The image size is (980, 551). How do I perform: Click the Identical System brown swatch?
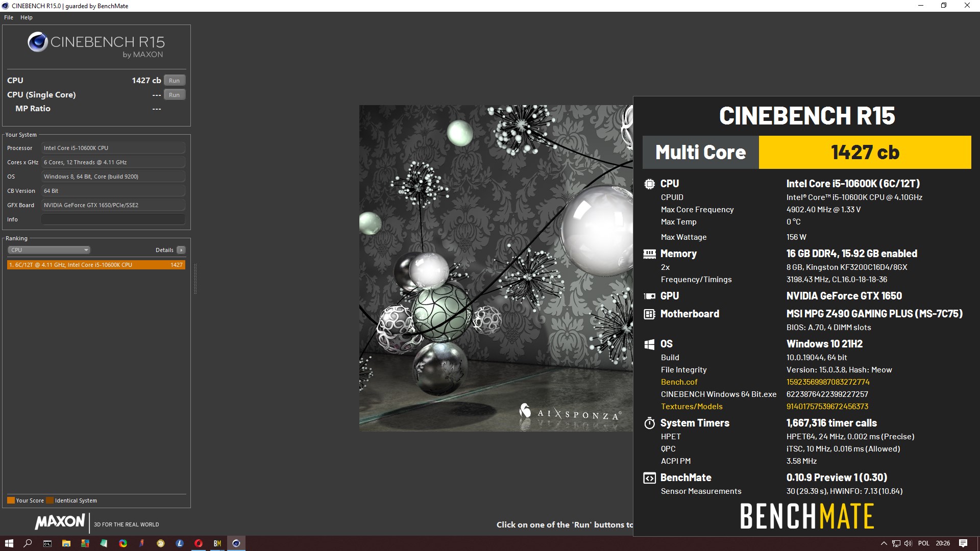coord(50,500)
